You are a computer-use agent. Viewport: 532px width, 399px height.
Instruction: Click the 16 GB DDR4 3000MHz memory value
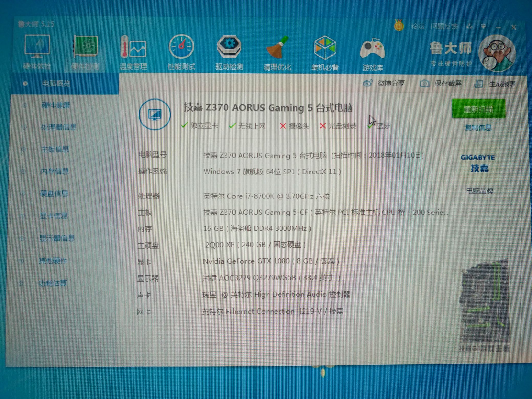tap(257, 228)
